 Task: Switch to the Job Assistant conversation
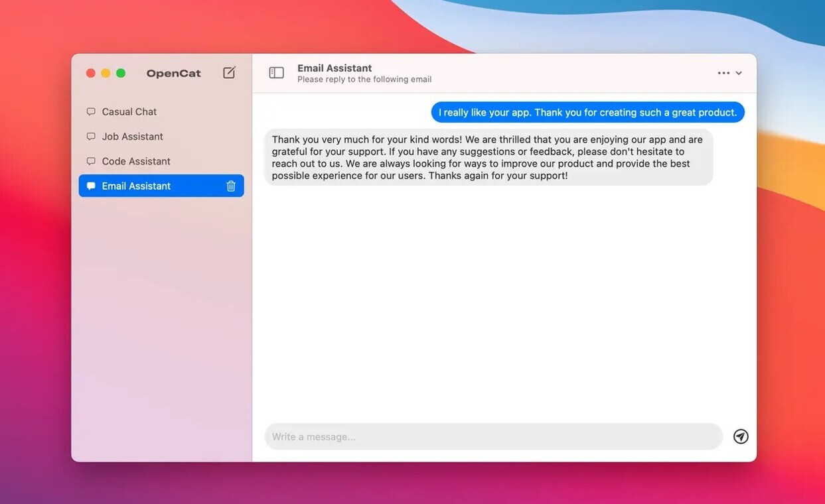[132, 136]
